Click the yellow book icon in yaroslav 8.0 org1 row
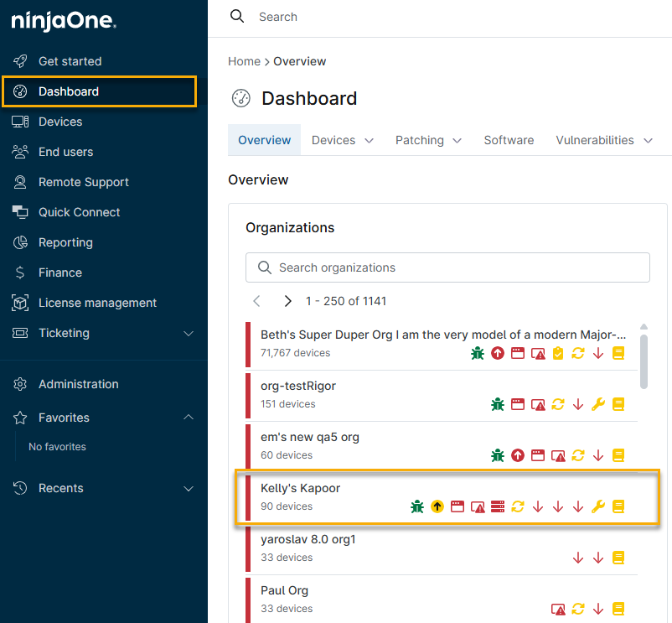 point(618,558)
